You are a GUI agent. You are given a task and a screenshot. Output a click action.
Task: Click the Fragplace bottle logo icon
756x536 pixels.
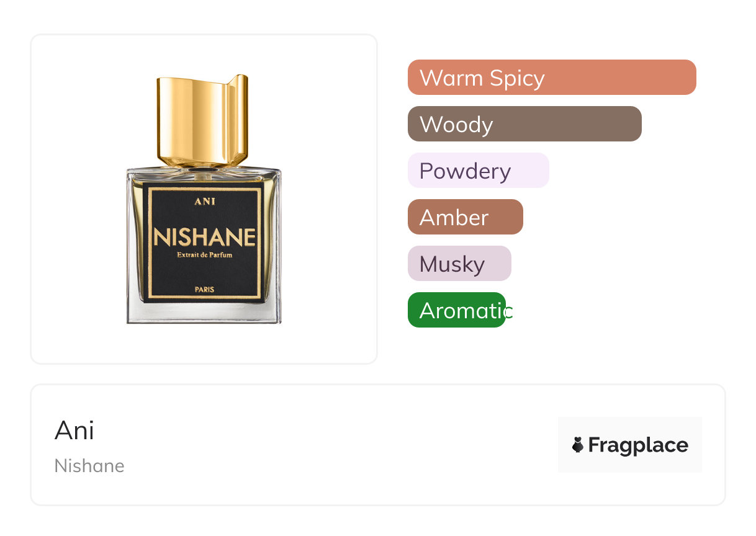click(577, 445)
